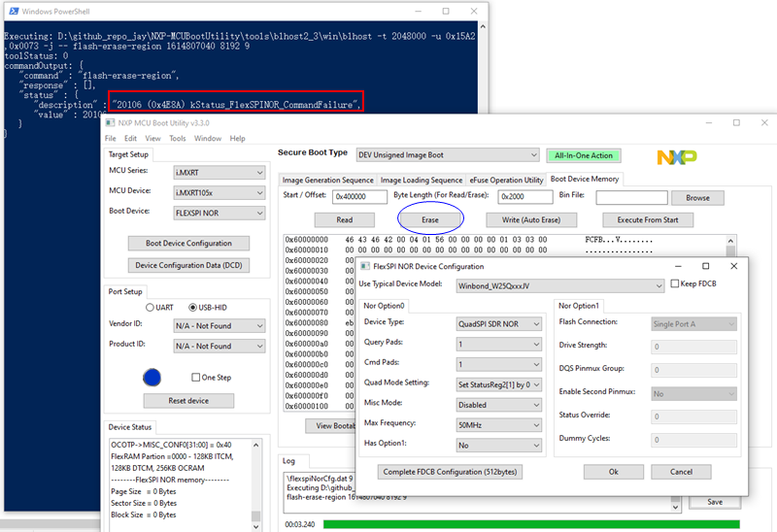Viewport: 777px width, 532px height.
Task: Click the PowerShell window scrollbar up arrow
Action: 483,26
